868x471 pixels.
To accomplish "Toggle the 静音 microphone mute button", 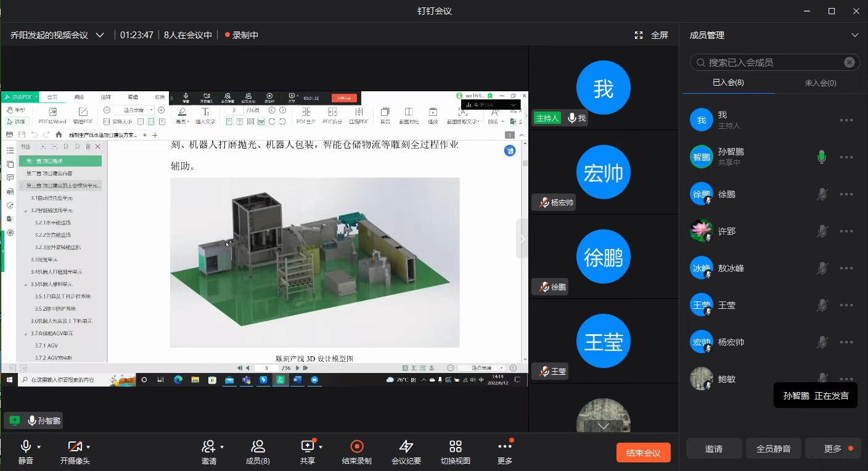I will [x=26, y=447].
